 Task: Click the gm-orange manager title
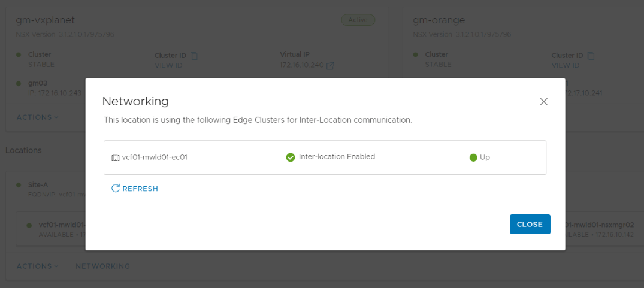440,20
